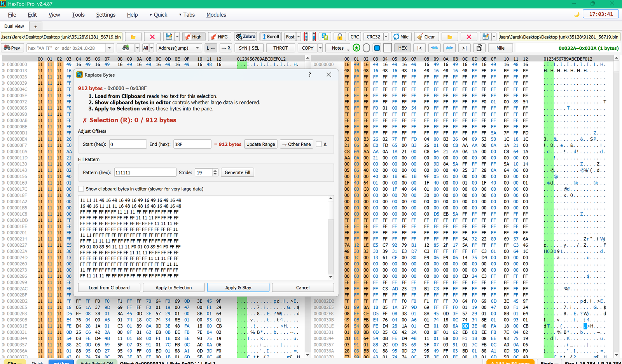Viewport: 622px width, 364px height.
Task: Click the Clear broom button
Action: pos(426,37)
